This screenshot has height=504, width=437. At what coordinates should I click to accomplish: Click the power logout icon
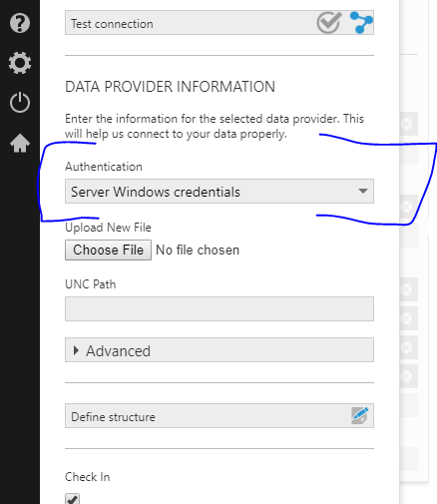point(20,102)
